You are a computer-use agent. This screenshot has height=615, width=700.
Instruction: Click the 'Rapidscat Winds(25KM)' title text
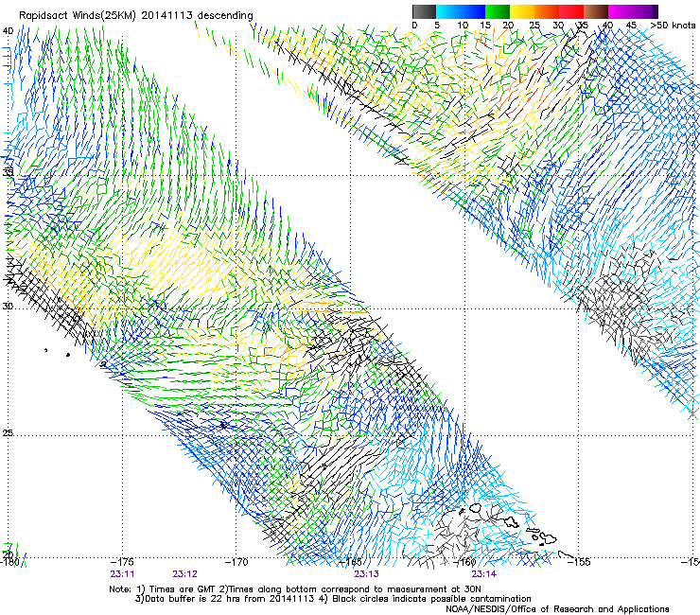tap(78, 16)
